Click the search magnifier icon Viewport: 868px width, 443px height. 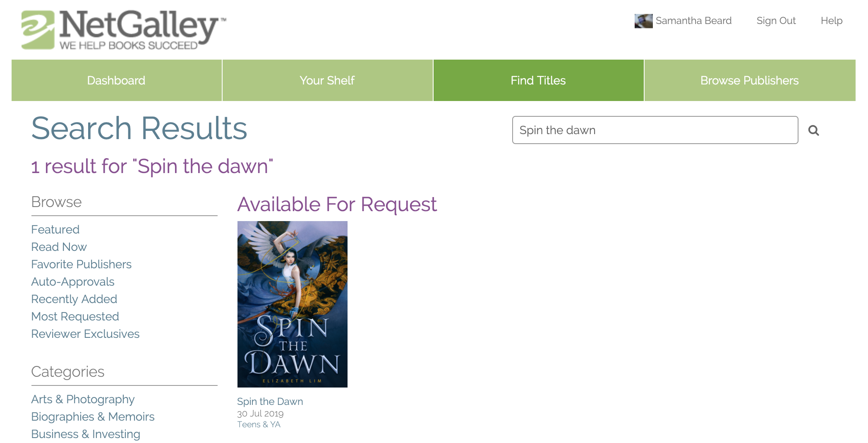tap(813, 130)
